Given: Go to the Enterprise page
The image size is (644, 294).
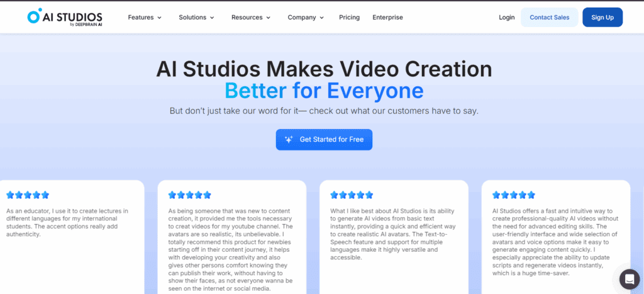Looking at the screenshot, I should point(387,17).
